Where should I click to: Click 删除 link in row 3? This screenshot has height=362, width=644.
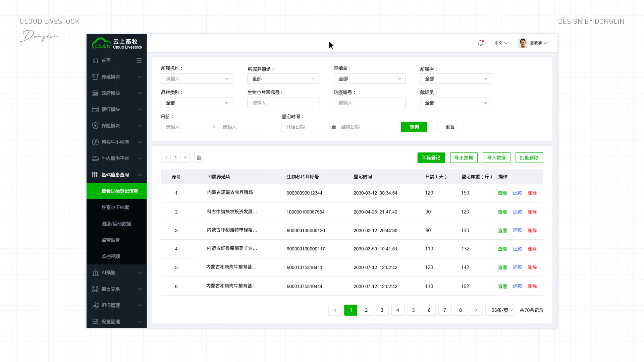point(532,231)
